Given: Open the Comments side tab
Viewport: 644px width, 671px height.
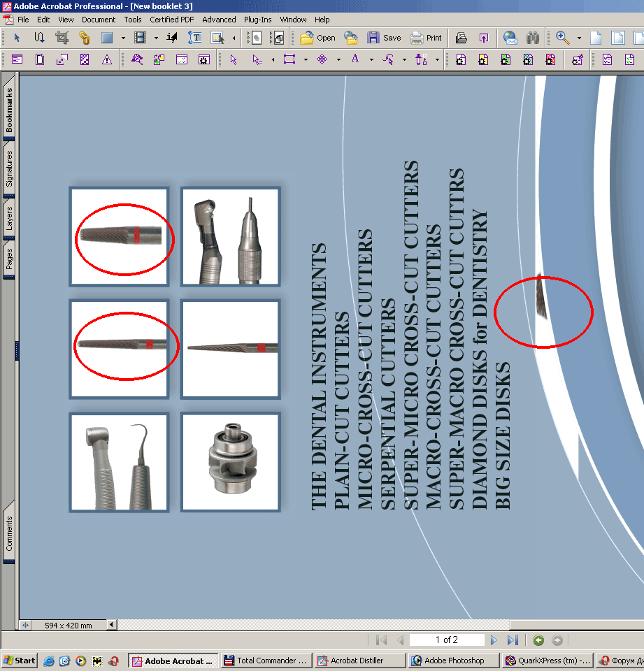Looking at the screenshot, I should pos(9,533).
